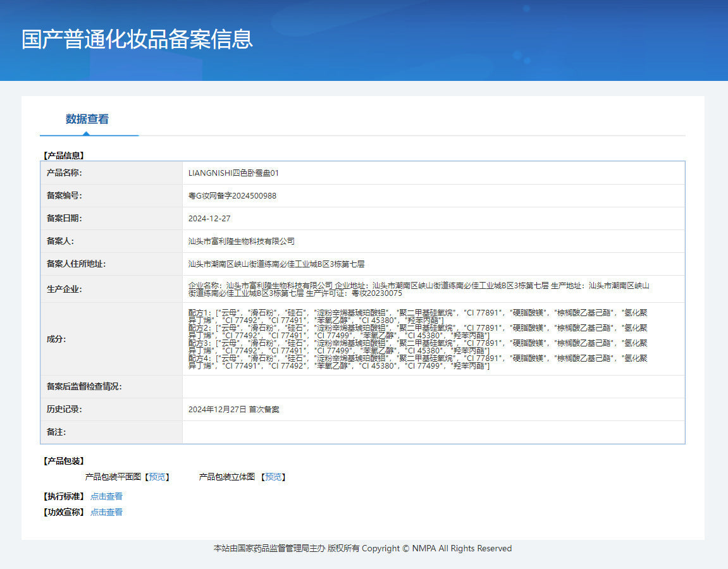Click 点击查看 next to 执行标准
Image resolution: width=728 pixels, height=569 pixels.
click(x=106, y=496)
